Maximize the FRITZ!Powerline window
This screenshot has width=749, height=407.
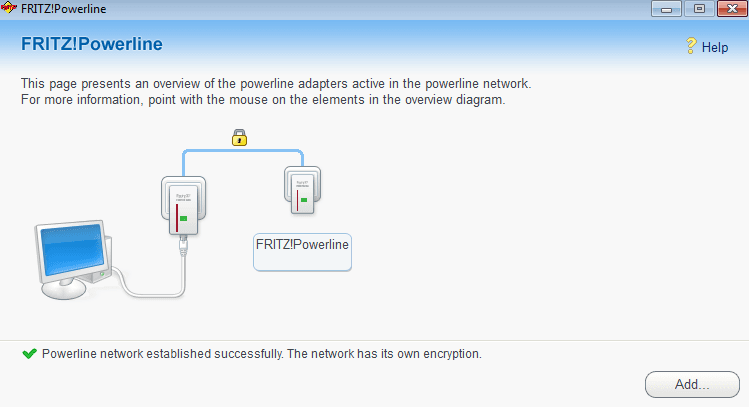point(698,9)
